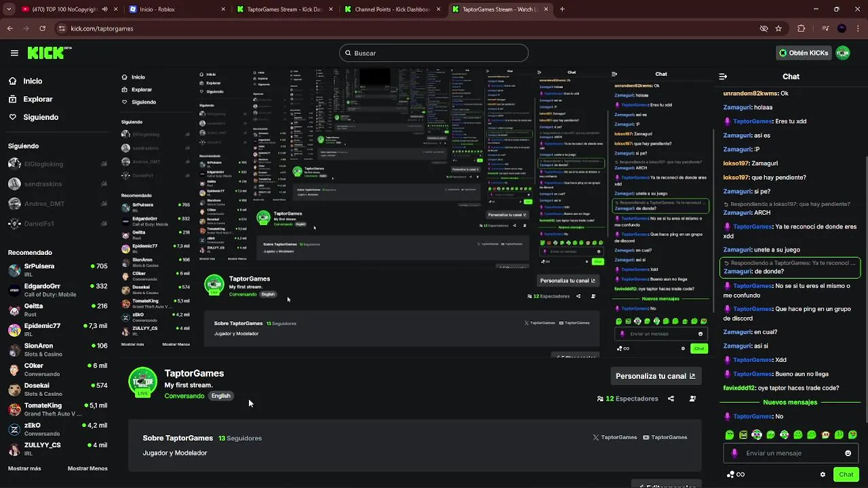
Task: Open recommended channel Geitta
Action: coord(58,310)
